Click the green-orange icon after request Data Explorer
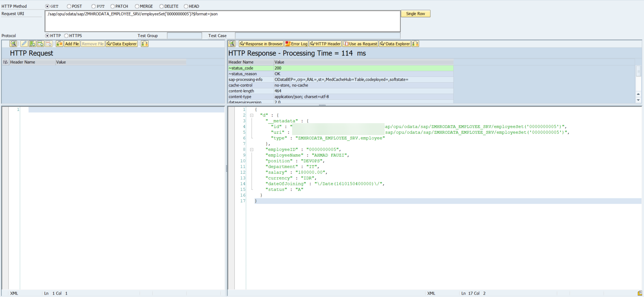644x297 pixels. (x=145, y=44)
